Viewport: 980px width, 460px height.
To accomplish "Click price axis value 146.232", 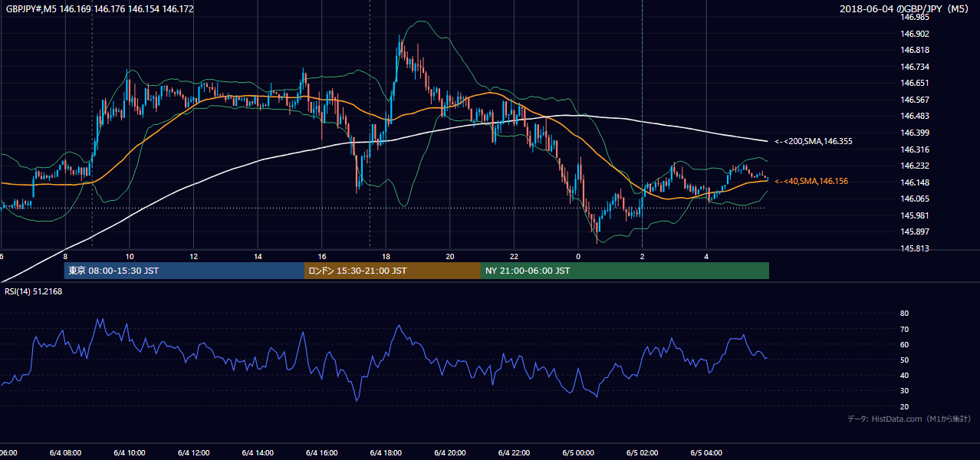I will click(915, 166).
